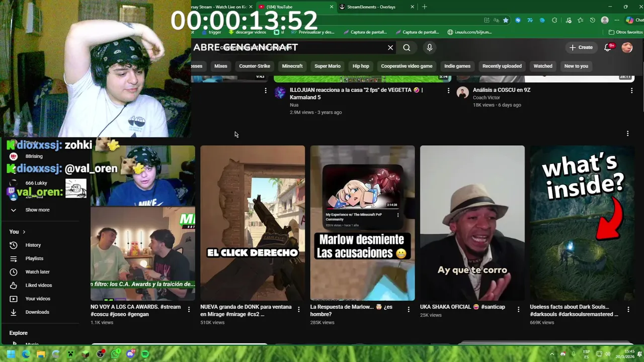Open options for ILLOJUAN reacciona video
This screenshot has height=362, width=644.
coord(448,90)
